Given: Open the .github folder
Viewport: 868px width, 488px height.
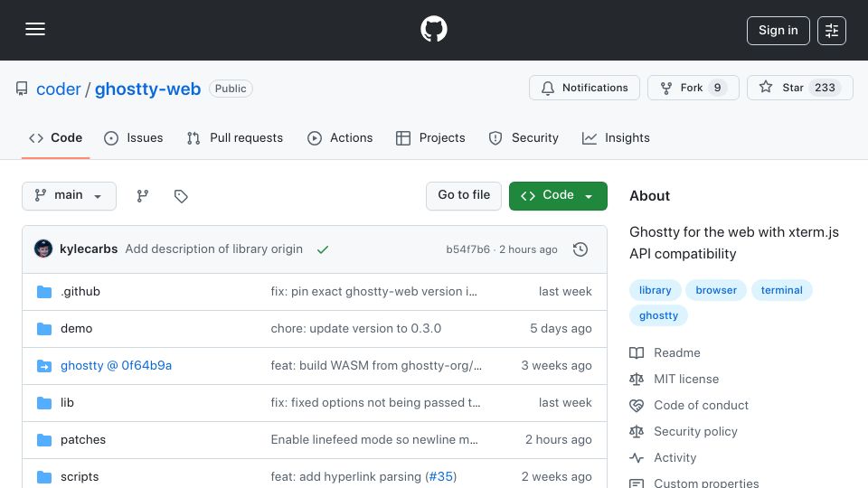Looking at the screenshot, I should coord(80,292).
